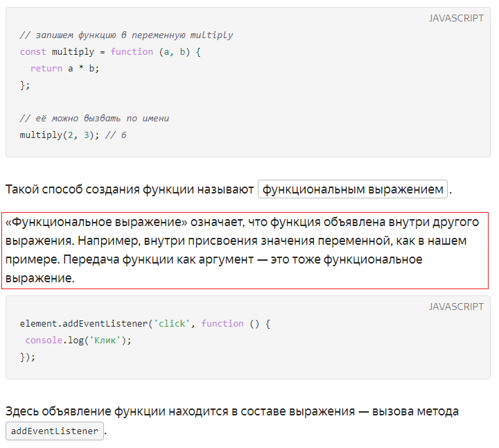Click the sentence 'Здесь объявление функции находится в составе выражения'

tap(180, 411)
